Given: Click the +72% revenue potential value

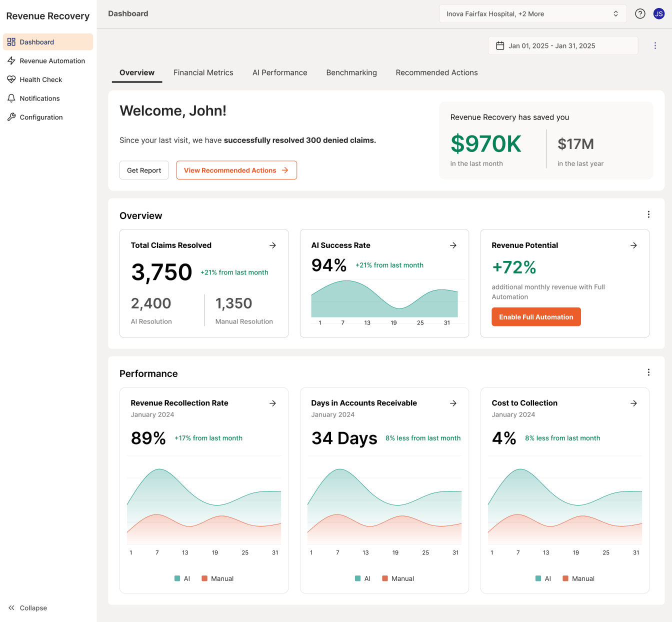Looking at the screenshot, I should tap(514, 267).
